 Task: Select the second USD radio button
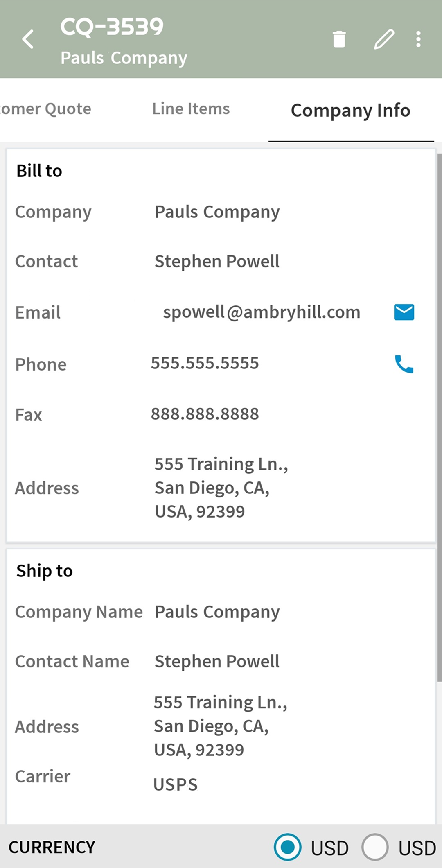[x=375, y=847]
